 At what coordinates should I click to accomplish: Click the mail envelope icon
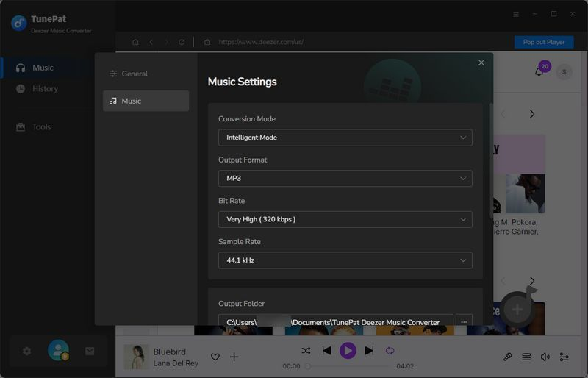click(x=90, y=352)
